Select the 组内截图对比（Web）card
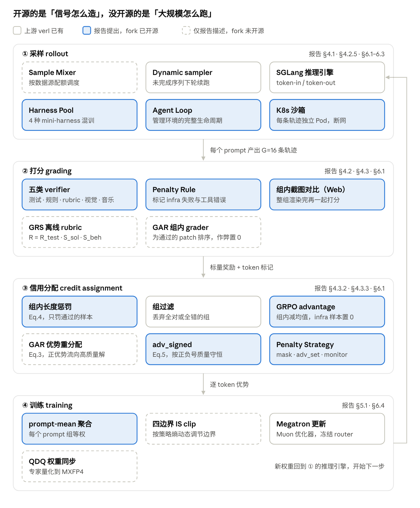The image size is (420, 508). (327, 195)
